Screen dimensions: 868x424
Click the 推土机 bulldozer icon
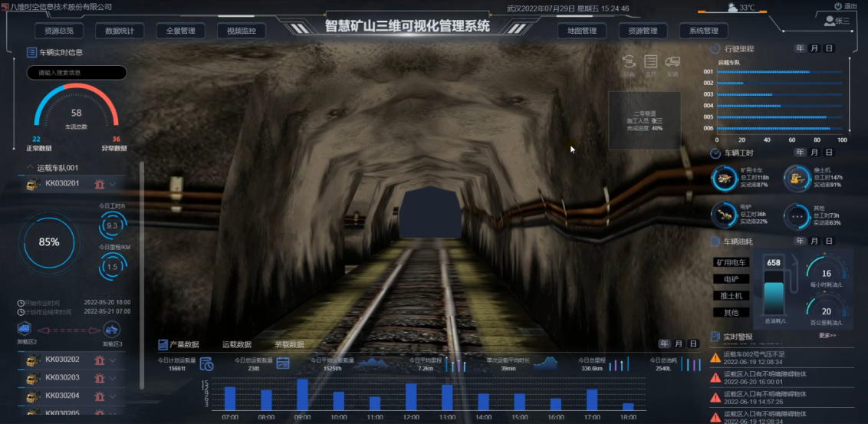(x=797, y=178)
